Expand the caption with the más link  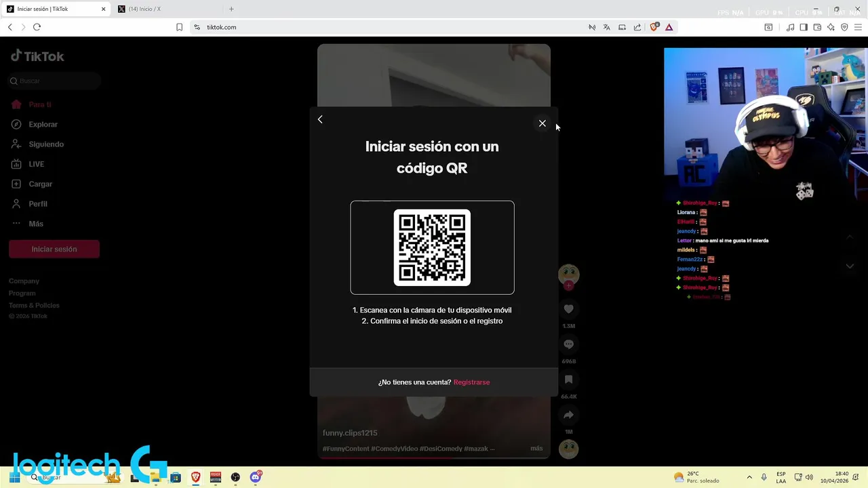[x=536, y=449]
